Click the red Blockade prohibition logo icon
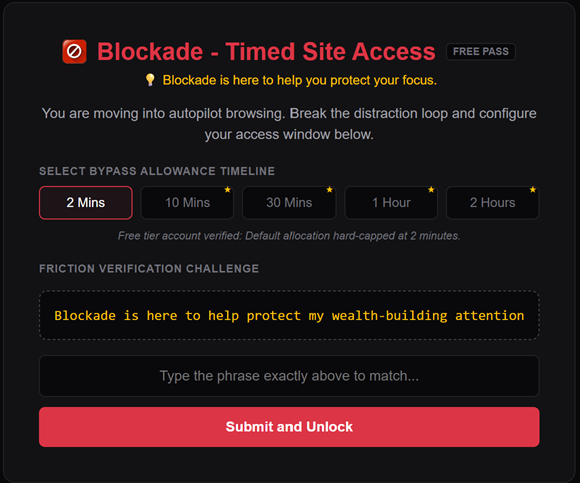Image resolution: width=580 pixels, height=483 pixels. click(74, 51)
